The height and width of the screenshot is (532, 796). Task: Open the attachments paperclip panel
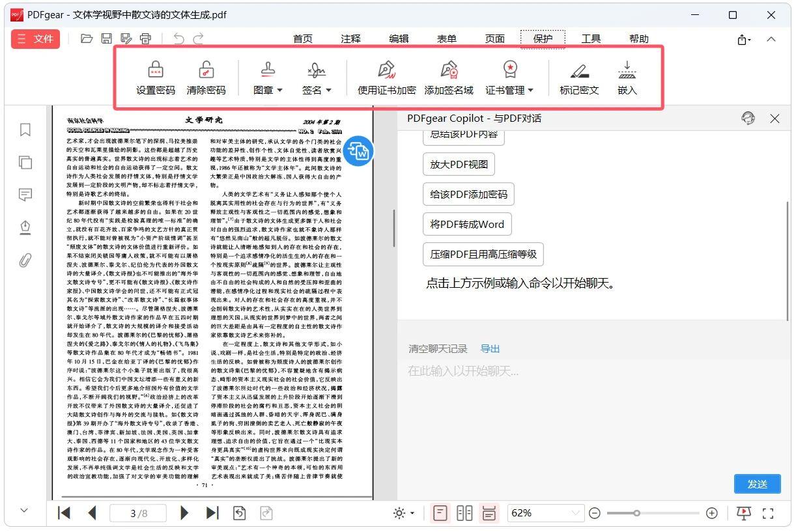(x=25, y=260)
